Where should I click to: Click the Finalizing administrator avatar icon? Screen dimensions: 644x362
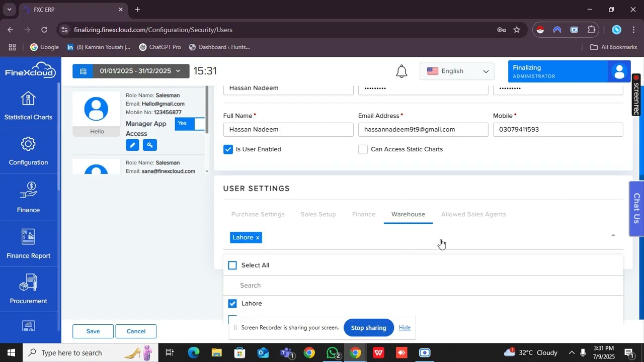[619, 71]
